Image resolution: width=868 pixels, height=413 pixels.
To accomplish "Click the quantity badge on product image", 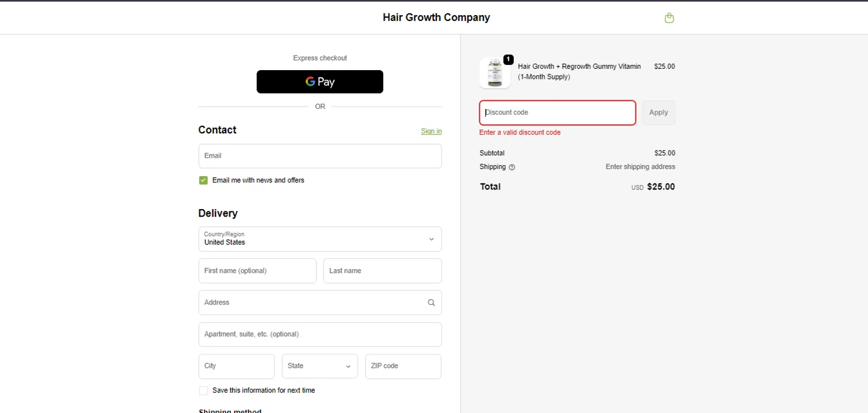I will [x=508, y=60].
